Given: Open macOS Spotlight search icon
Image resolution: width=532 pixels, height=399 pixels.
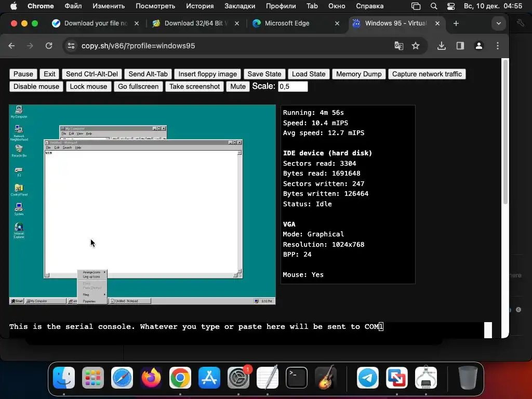Looking at the screenshot, I should click(434, 6).
